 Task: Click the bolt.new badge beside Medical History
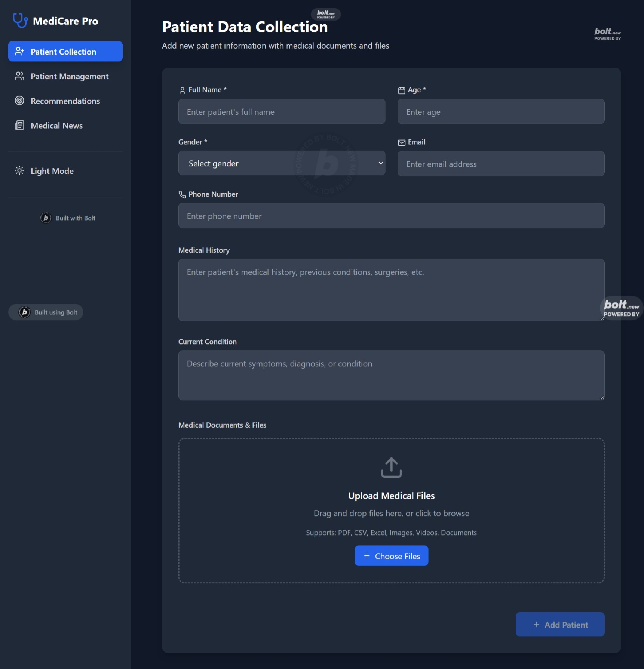point(622,308)
